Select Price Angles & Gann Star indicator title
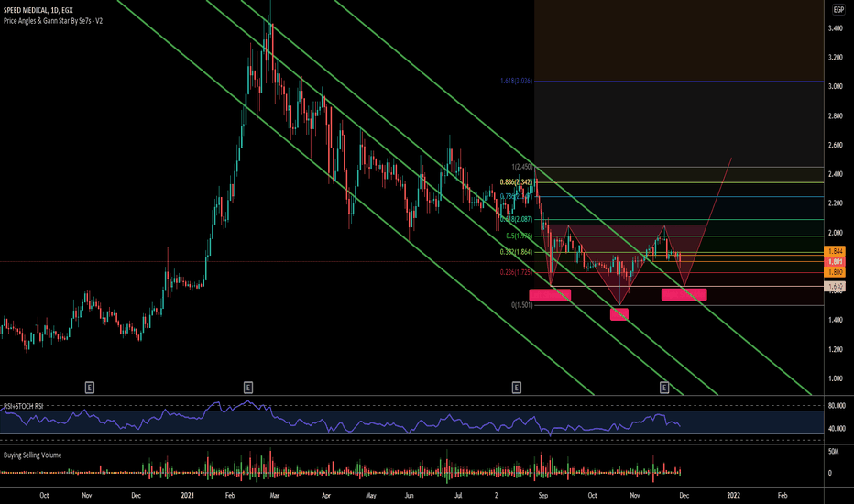 [x=53, y=21]
